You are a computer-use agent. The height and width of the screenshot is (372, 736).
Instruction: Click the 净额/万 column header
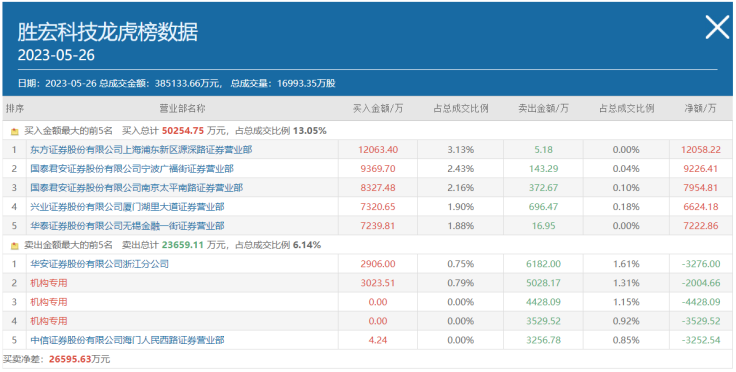pyautogui.click(x=700, y=109)
